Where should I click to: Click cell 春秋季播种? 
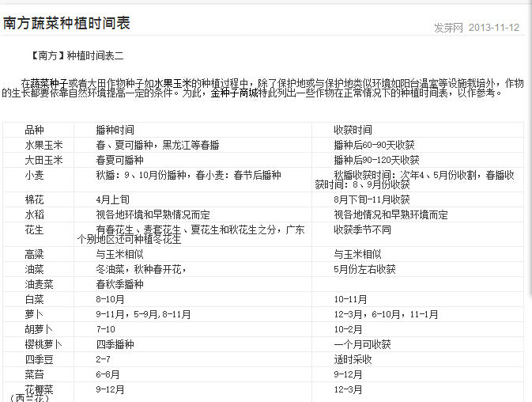120,284
